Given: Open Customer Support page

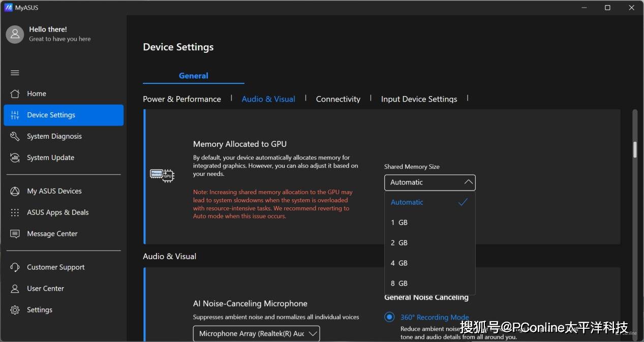Looking at the screenshot, I should (x=64, y=267).
